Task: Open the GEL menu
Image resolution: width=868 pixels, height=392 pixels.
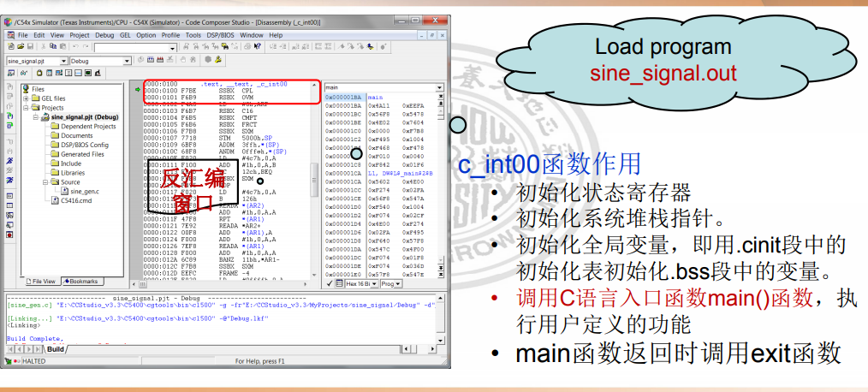Action: (x=125, y=35)
